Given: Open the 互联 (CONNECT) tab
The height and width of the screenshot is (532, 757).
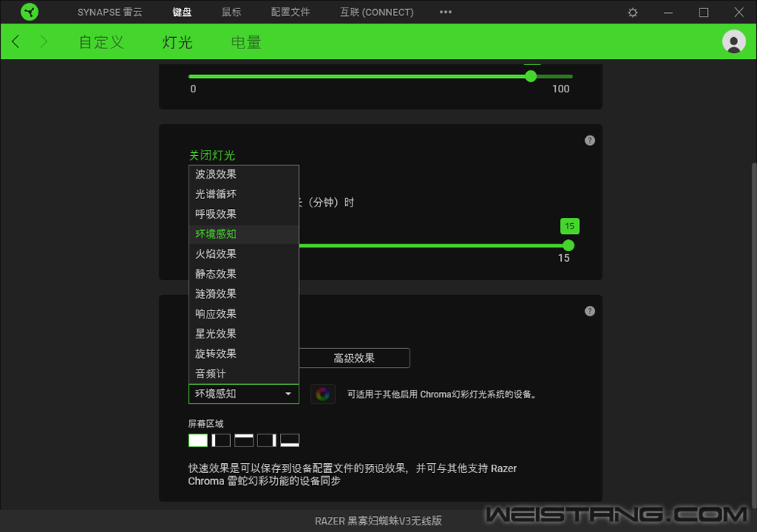Looking at the screenshot, I should click(376, 12).
